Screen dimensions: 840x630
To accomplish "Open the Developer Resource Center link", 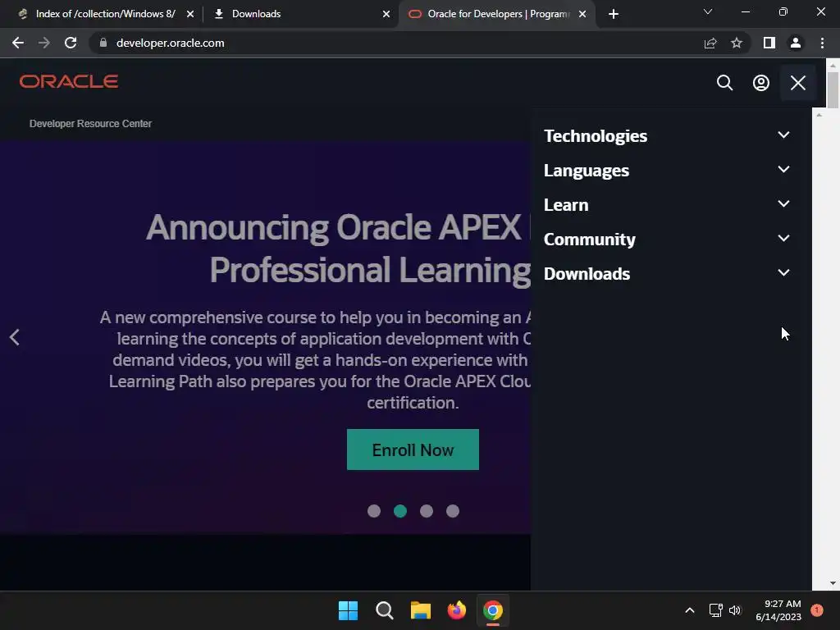I will click(x=90, y=124).
